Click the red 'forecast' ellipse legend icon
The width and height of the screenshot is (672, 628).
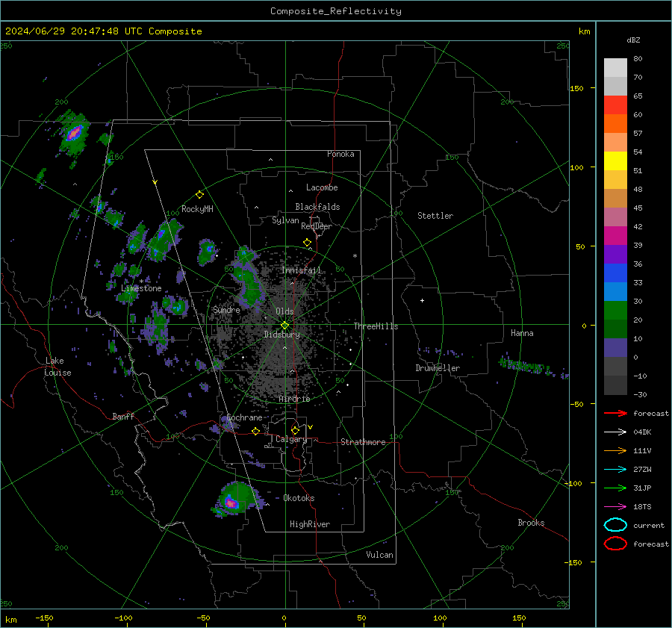tap(615, 544)
